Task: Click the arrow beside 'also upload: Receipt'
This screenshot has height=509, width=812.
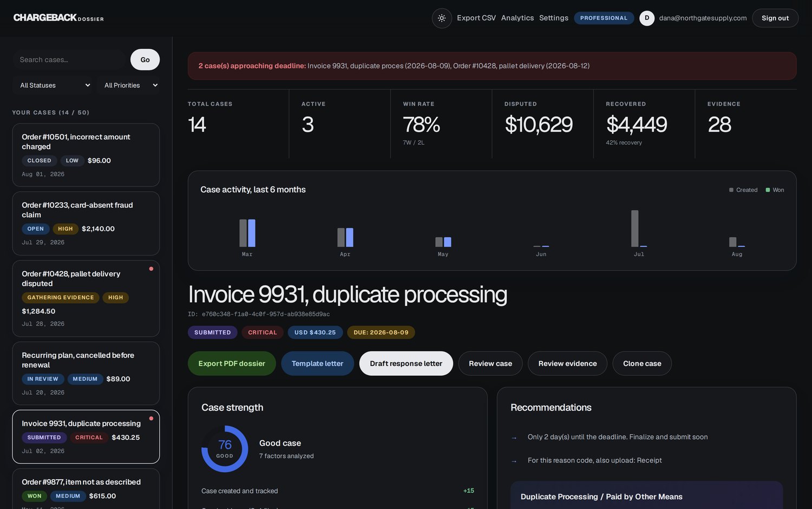Action: pos(514,461)
